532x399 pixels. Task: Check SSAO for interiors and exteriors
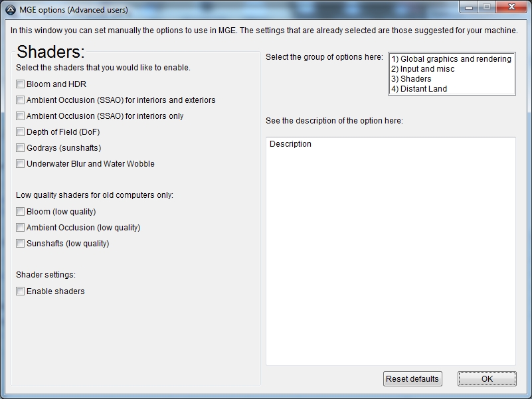[21, 100]
